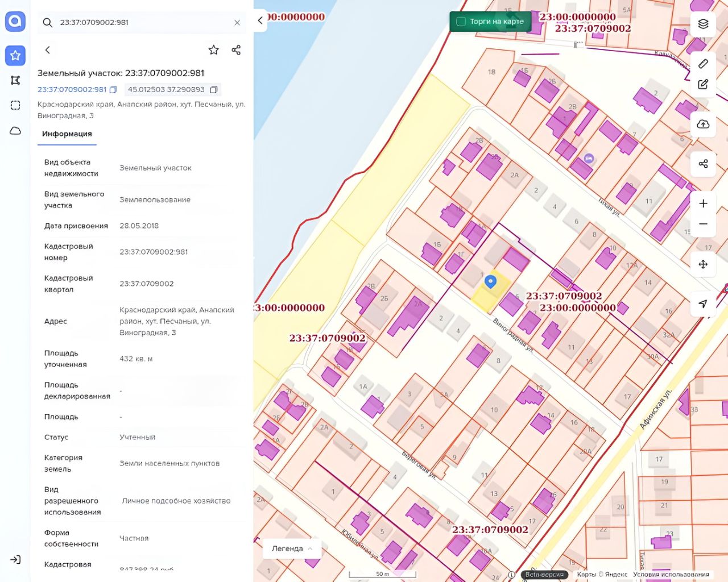The image size is (728, 582).
Task: Open favorites star in left sidebar
Action: (15, 55)
